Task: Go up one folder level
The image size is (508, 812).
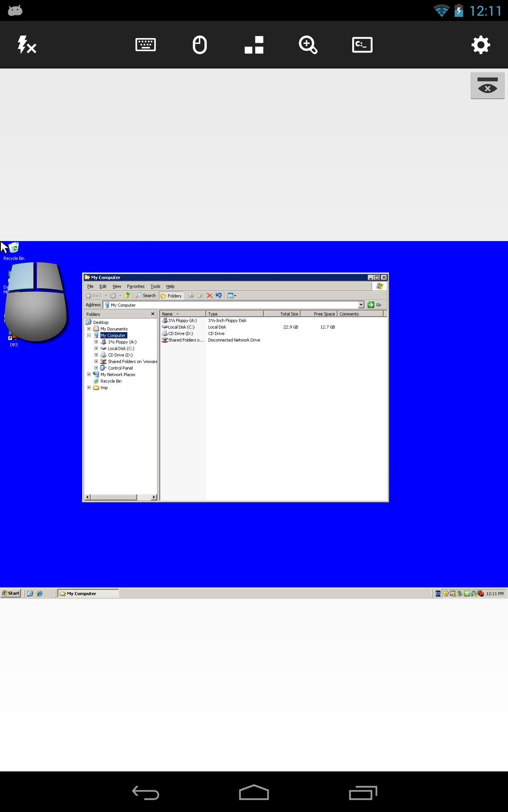Action: (x=127, y=296)
